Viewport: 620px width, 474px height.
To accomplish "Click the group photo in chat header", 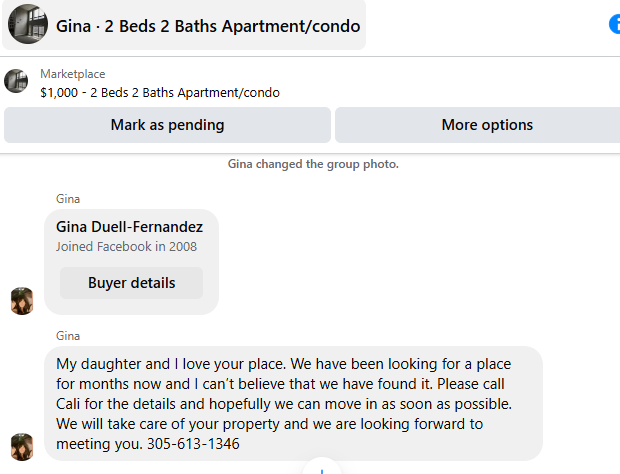I will 28,25.
